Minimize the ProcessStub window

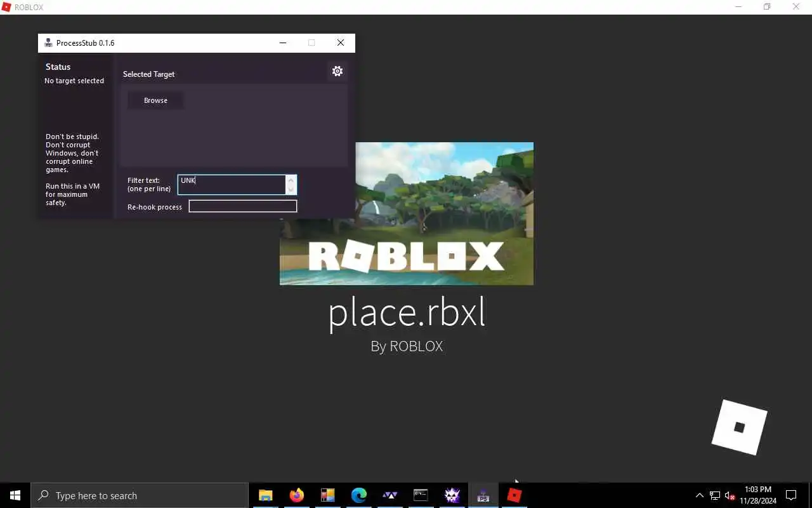[283, 43]
